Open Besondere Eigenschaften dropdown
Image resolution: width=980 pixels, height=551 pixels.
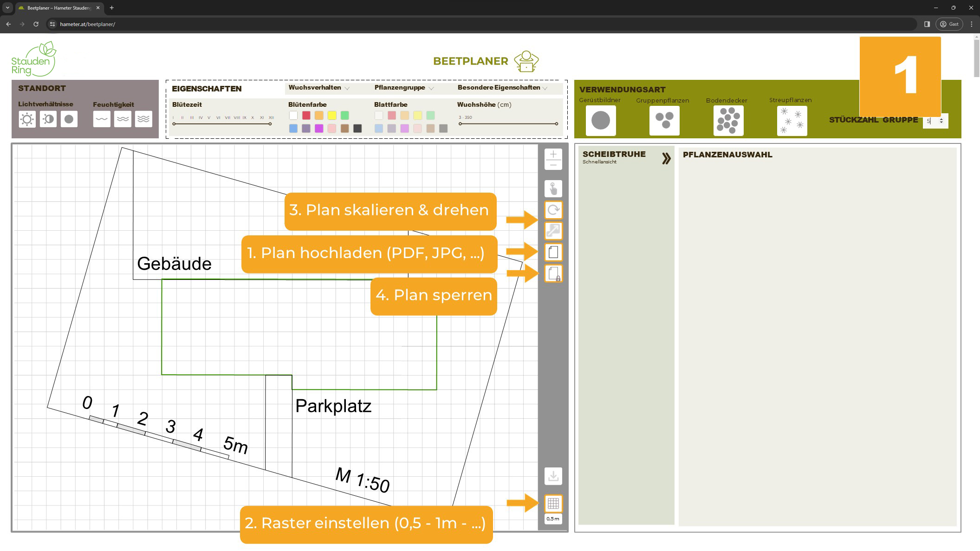(502, 88)
